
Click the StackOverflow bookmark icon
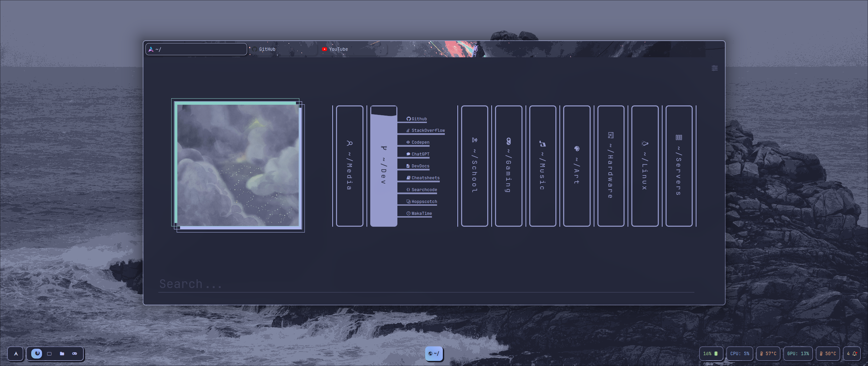pos(408,130)
